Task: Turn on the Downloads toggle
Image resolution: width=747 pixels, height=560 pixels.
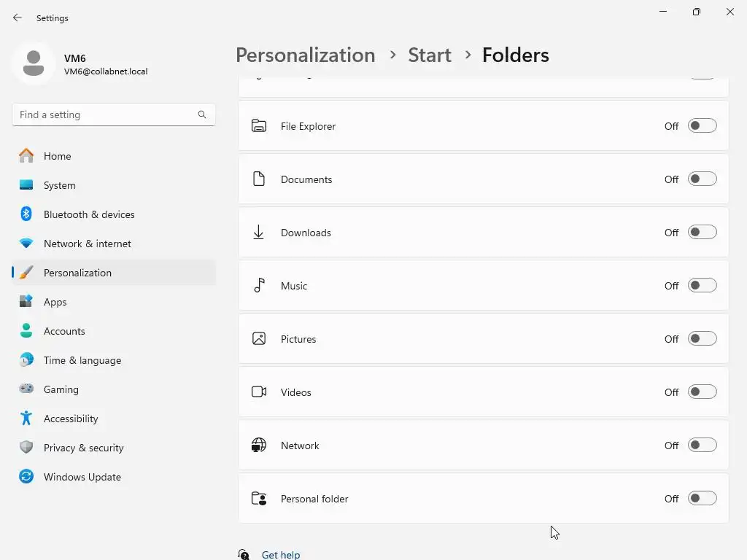Action: [x=702, y=233]
